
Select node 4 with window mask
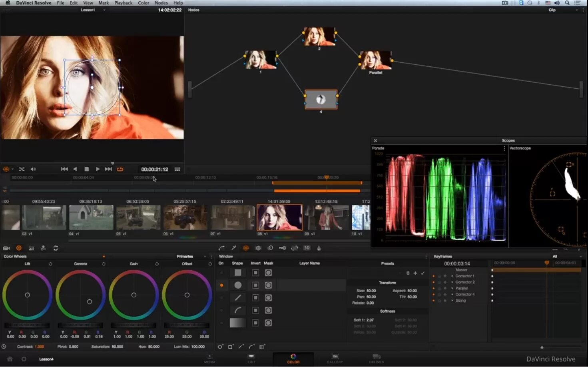[321, 100]
